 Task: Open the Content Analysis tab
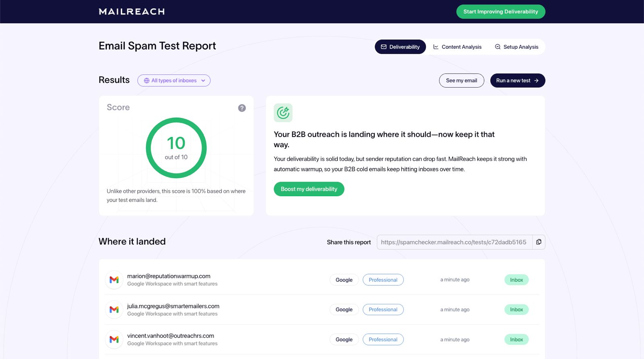point(457,47)
